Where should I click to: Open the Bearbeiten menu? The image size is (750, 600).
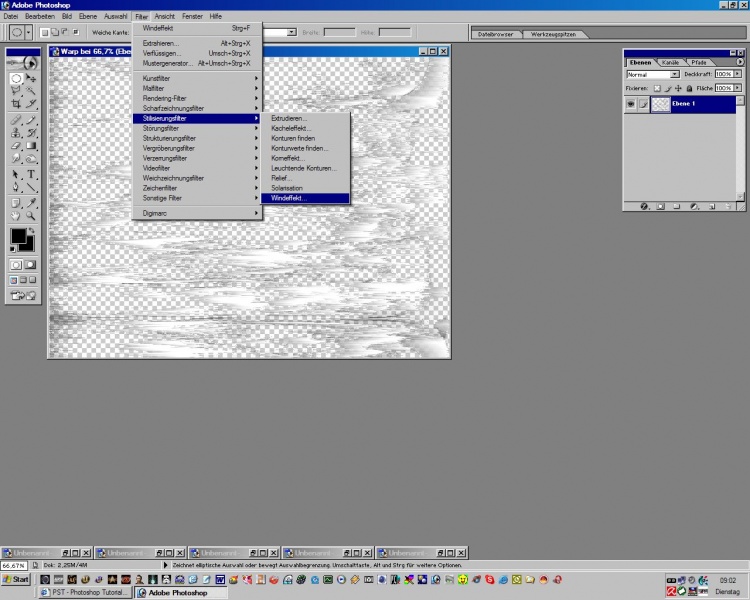pos(40,16)
